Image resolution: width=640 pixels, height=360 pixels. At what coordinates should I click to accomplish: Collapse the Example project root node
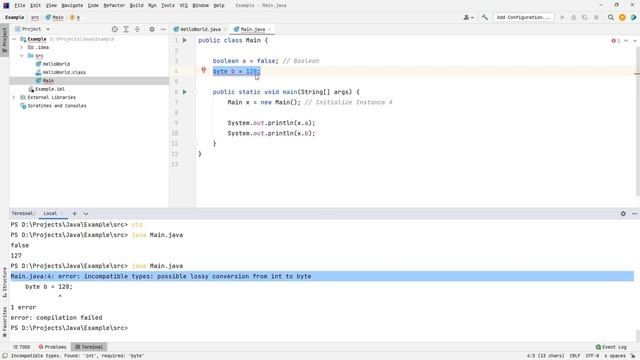tap(14, 39)
